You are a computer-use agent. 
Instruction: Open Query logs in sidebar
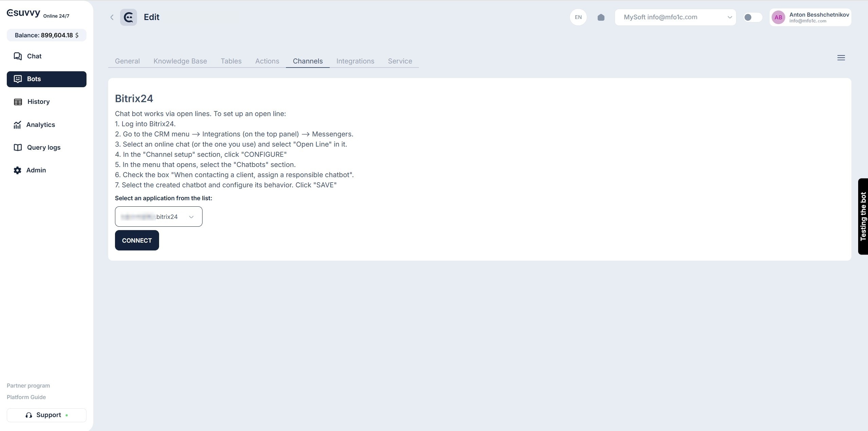(43, 148)
